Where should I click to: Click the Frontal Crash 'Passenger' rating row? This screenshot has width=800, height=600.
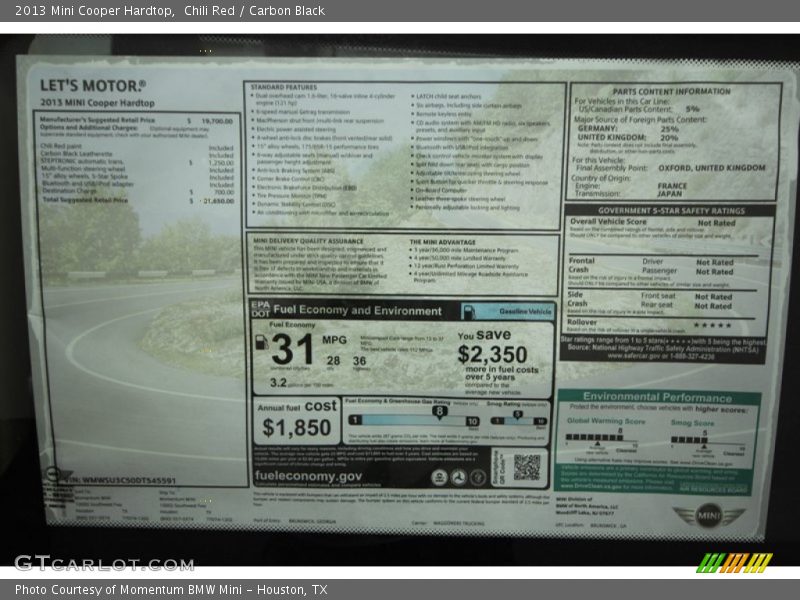(x=688, y=271)
